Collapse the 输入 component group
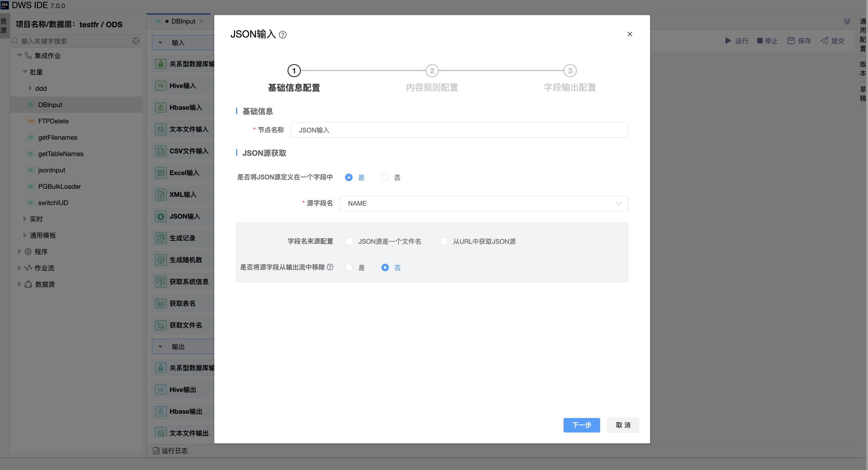Viewport: 868px width, 470px height. pyautogui.click(x=160, y=43)
